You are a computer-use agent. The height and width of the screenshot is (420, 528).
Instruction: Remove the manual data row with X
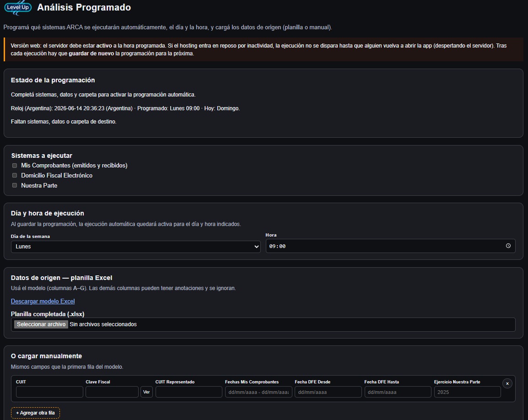(x=507, y=383)
